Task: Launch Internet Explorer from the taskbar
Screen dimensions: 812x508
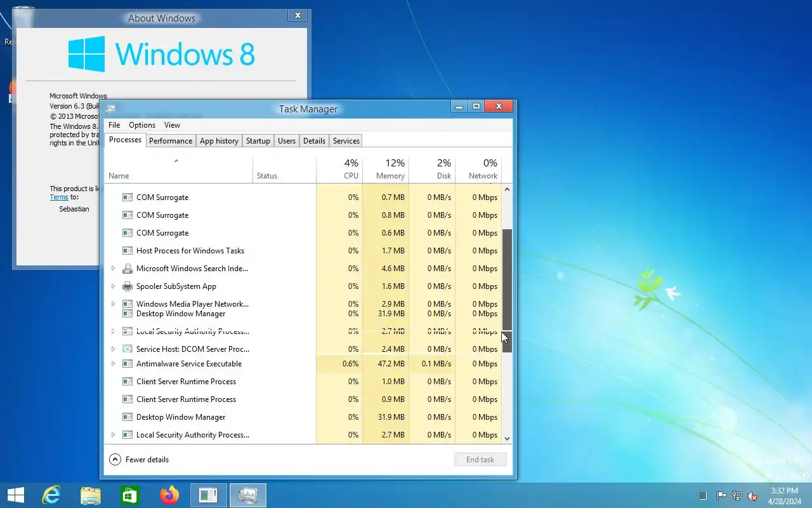Action: pos(51,495)
